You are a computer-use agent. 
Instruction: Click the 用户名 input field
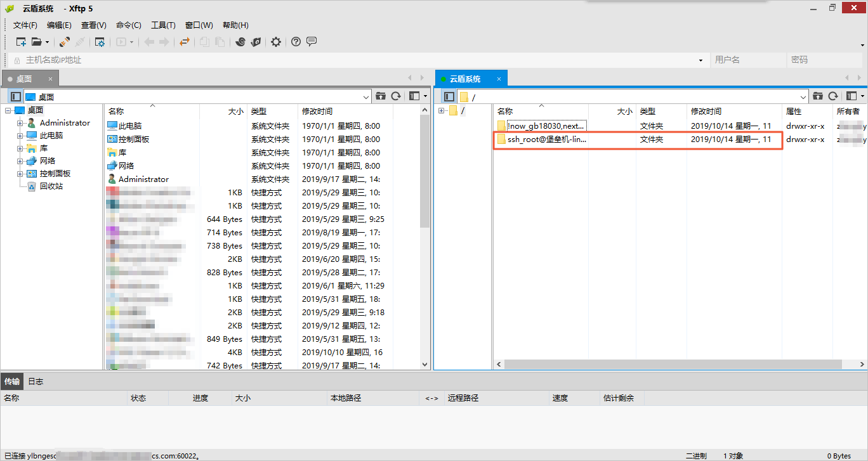point(747,60)
